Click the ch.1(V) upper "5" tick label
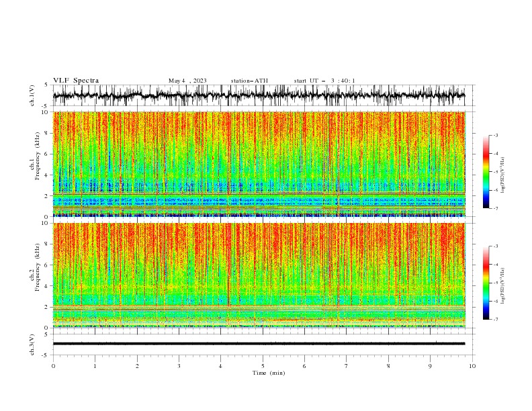Image resolution: width=532 pixels, height=411 pixels. pos(46,85)
